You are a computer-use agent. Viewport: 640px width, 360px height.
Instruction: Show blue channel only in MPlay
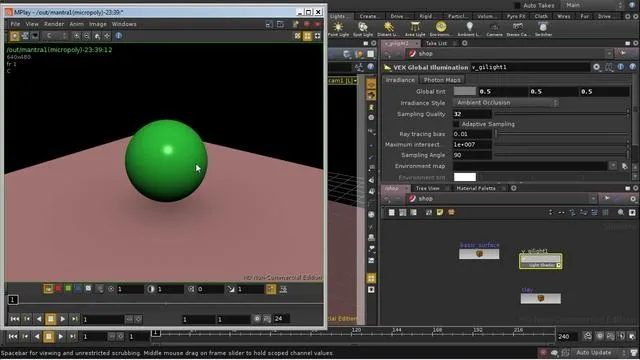pyautogui.click(x=78, y=289)
